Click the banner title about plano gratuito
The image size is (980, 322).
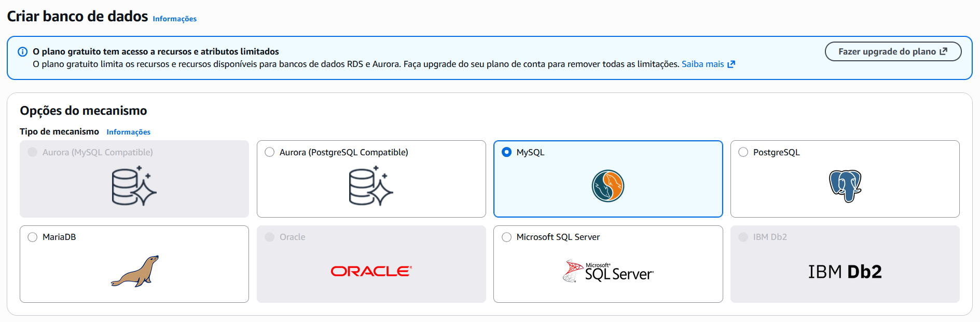(x=156, y=52)
